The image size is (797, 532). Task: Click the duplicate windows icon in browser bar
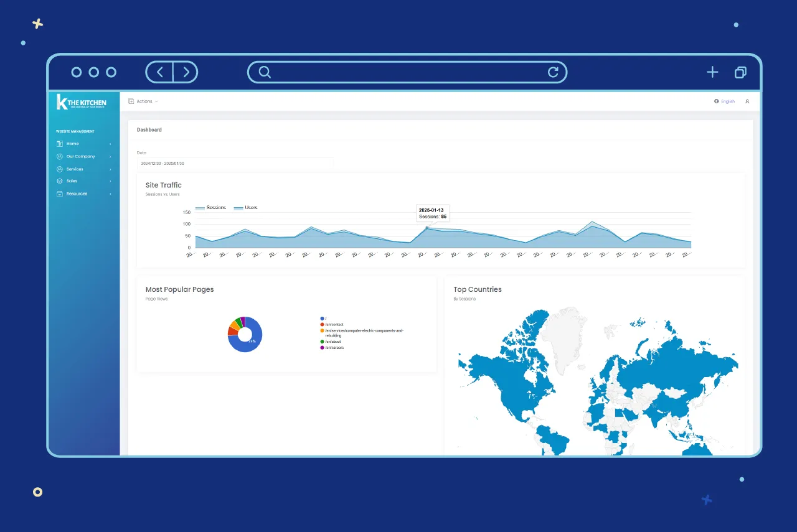[x=740, y=72]
